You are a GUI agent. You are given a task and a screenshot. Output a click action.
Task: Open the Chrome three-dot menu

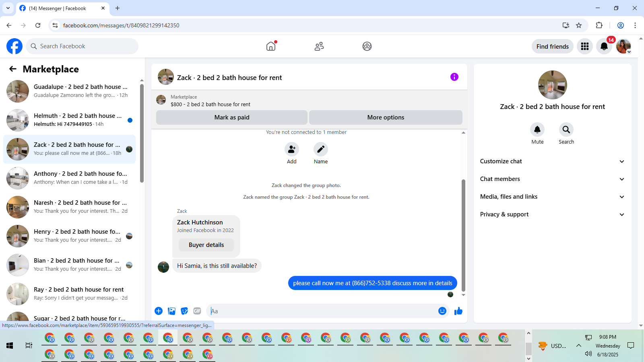click(x=635, y=25)
